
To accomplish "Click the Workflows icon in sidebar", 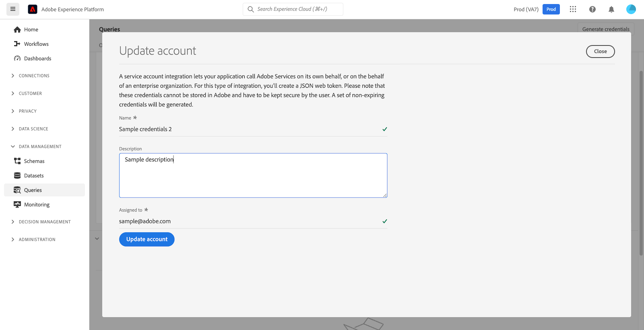I will coord(17,44).
